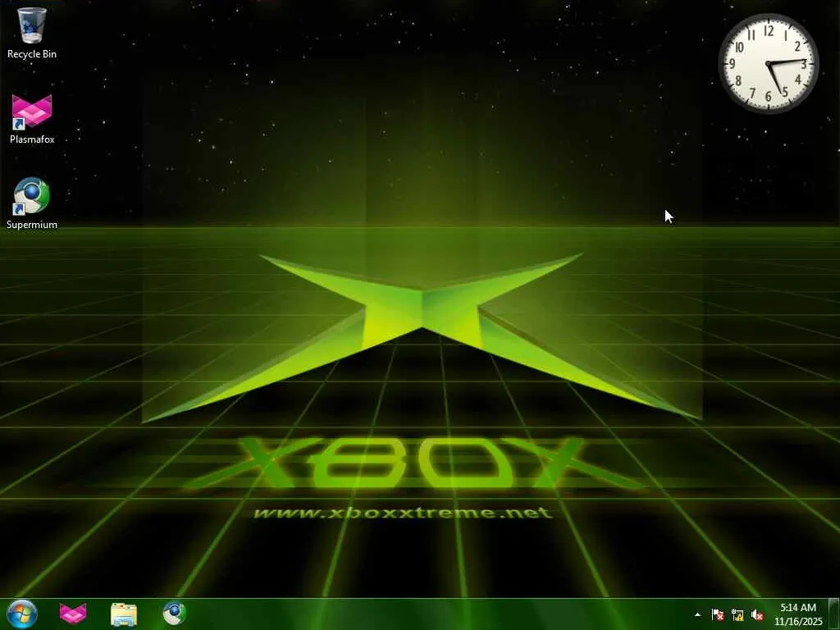Open the Windows Start menu orb
The image size is (840, 630).
[22, 614]
